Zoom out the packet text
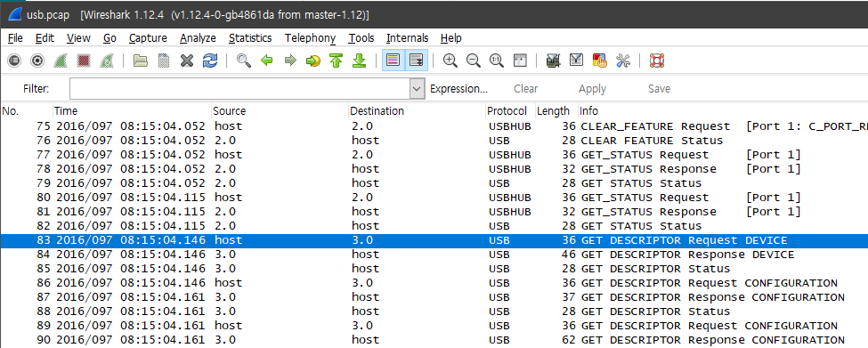This screenshot has width=868, height=348. point(474,61)
